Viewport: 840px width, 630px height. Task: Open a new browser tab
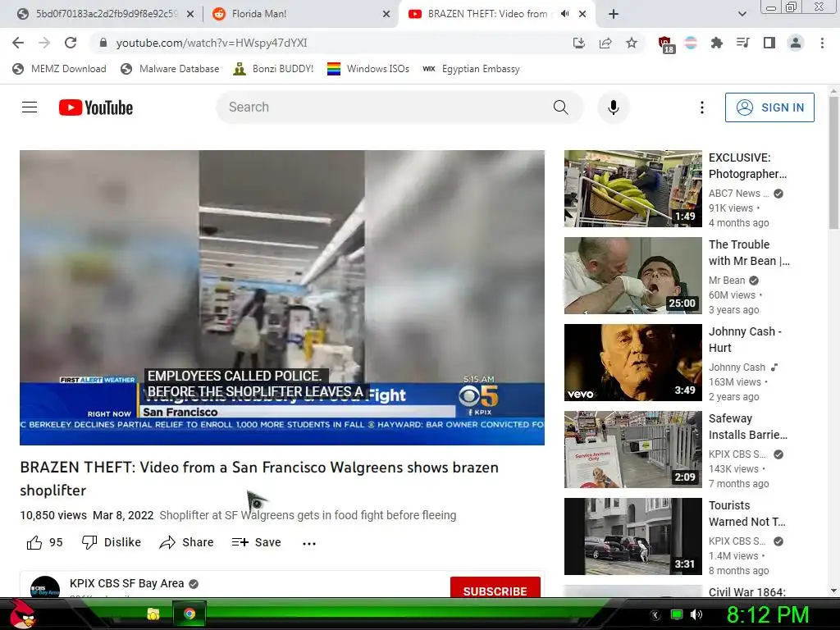point(614,14)
